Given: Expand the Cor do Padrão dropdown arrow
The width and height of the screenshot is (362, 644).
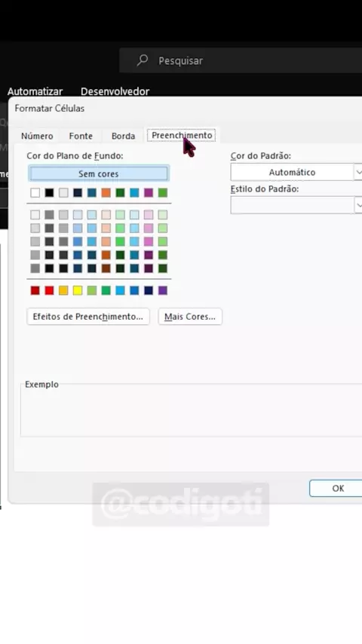Looking at the screenshot, I should pos(358,172).
